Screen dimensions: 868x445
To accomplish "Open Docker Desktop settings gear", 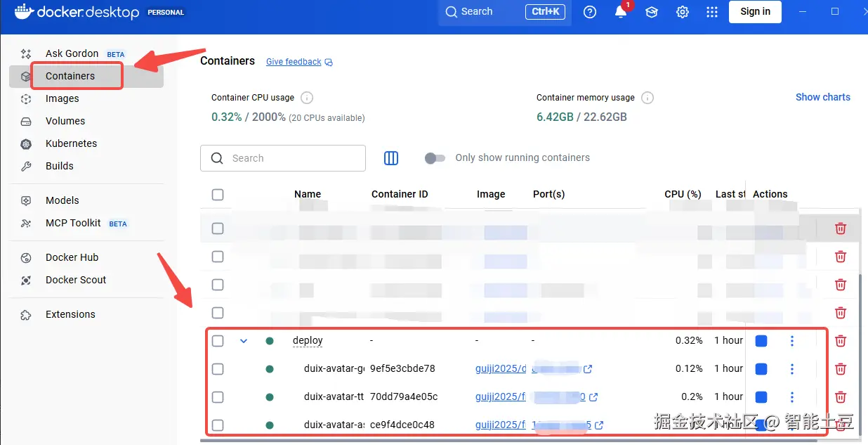I will [682, 12].
